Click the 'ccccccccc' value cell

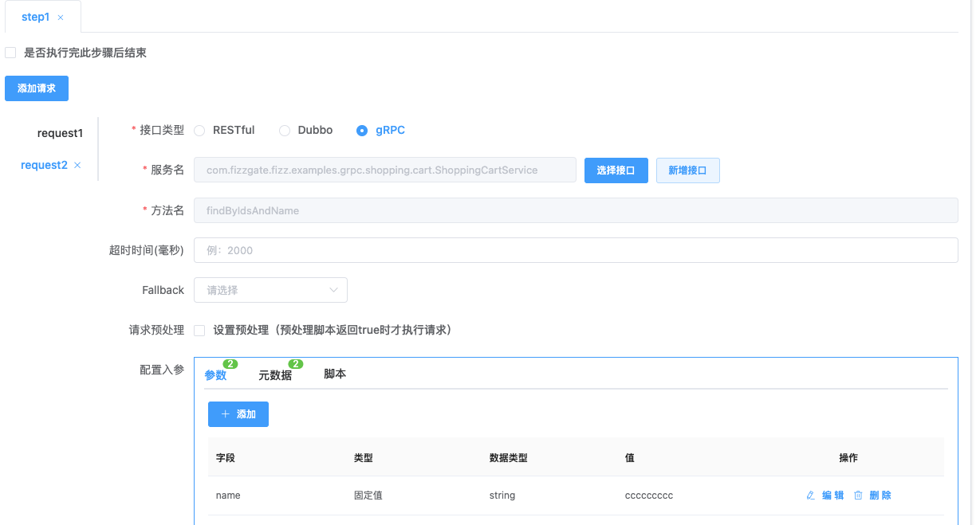(649, 496)
